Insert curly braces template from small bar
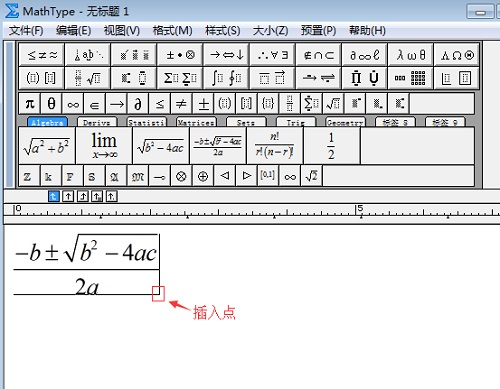The height and width of the screenshot is (389, 500). pos(268,104)
